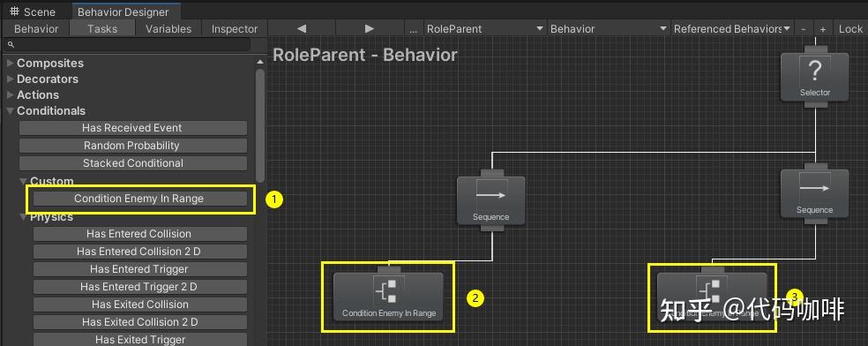Viewport: 868px width, 346px height.
Task: Open the RoleParent object dropdown
Action: tap(485, 29)
